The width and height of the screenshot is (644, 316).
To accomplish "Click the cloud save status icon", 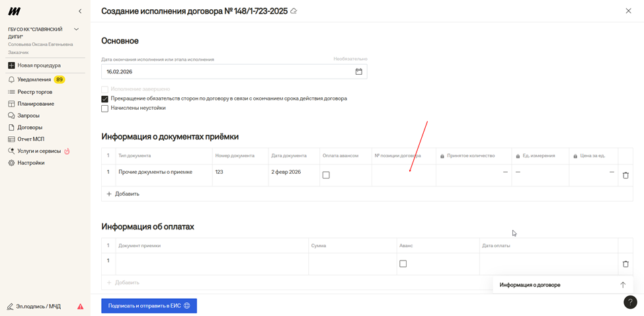I will coord(294,11).
